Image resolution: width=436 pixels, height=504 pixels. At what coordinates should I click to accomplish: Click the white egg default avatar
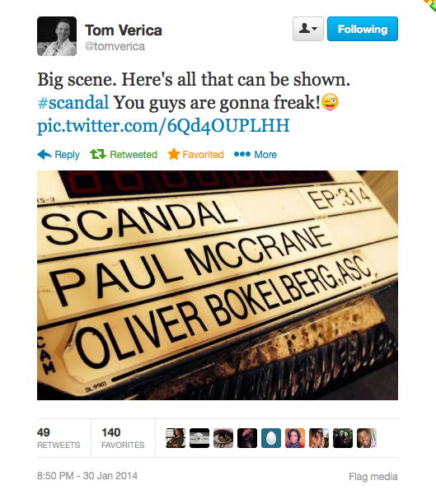(x=271, y=438)
